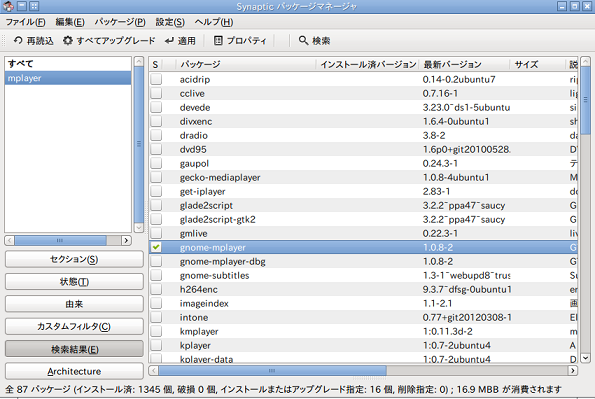
Task: Click filter list vertical scroll up arrow
Action: pyautogui.click(x=139, y=61)
